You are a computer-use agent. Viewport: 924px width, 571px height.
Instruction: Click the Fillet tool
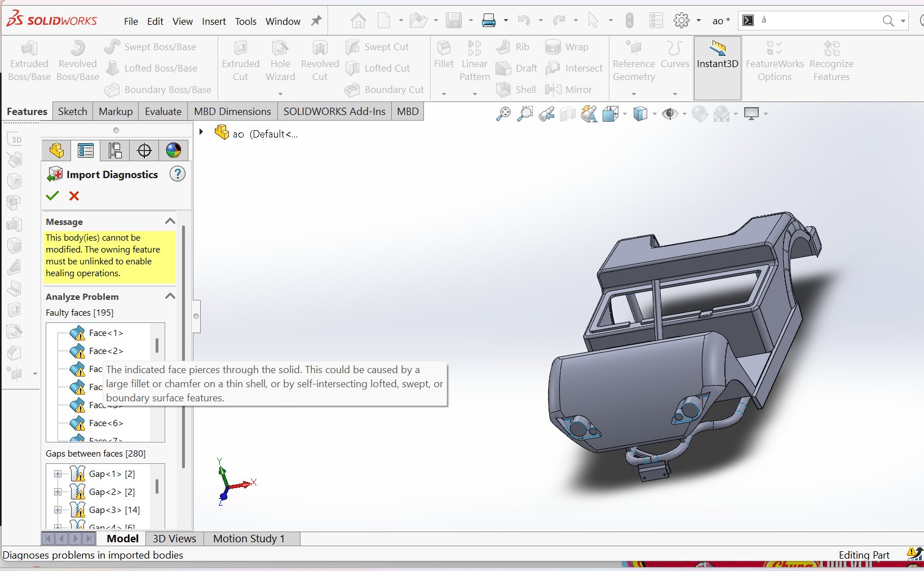coord(444,55)
